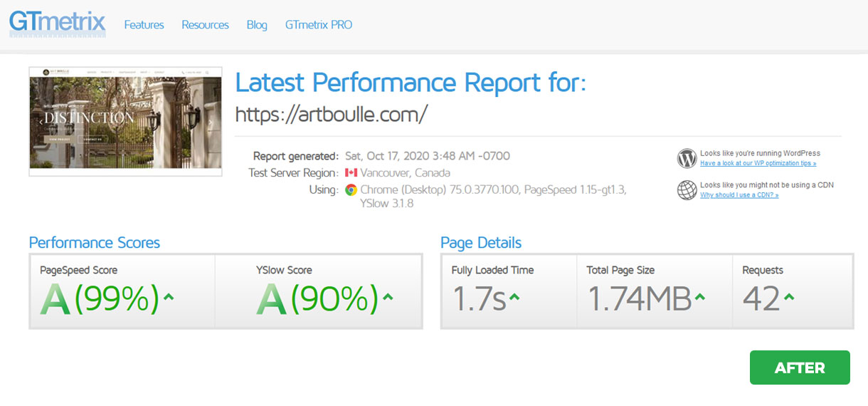Click the artboulle site screenshot thumbnail
The height and width of the screenshot is (406, 868).
point(125,121)
